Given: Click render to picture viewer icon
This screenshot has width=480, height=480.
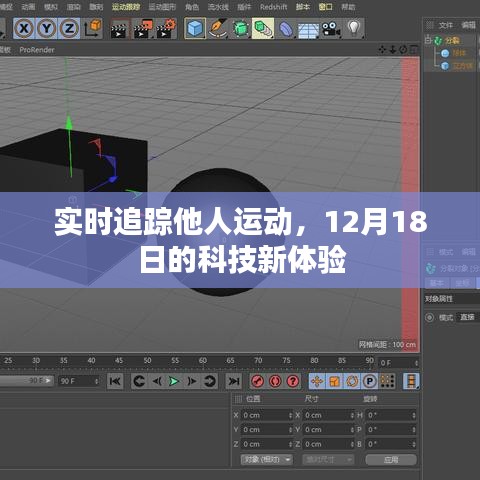Looking at the screenshot, I should pyautogui.click(x=143, y=29).
